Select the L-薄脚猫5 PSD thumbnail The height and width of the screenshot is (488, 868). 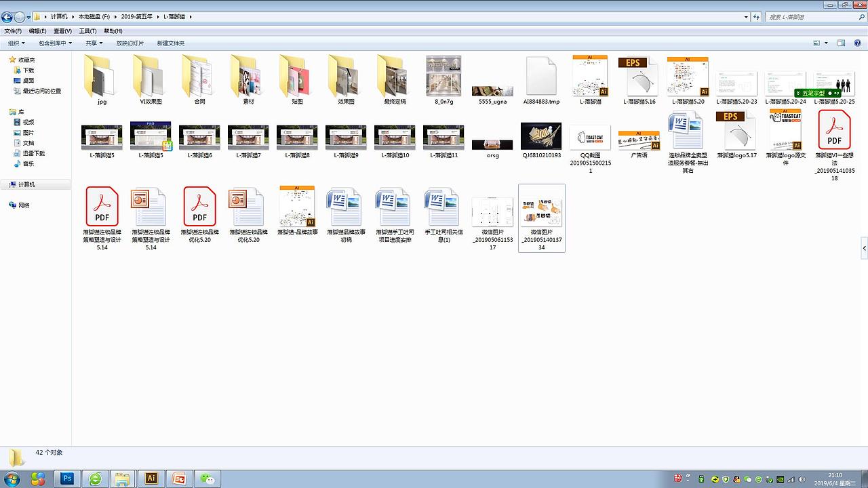[x=151, y=136]
